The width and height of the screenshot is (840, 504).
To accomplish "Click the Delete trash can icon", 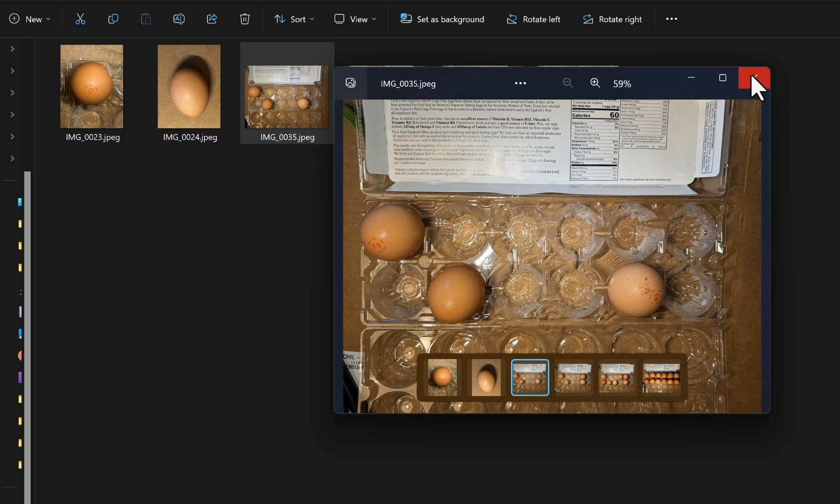I will pos(245,19).
